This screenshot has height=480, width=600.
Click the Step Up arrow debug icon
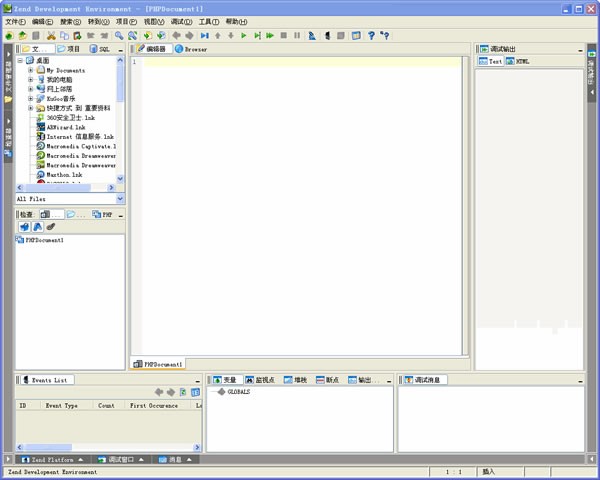point(218,36)
